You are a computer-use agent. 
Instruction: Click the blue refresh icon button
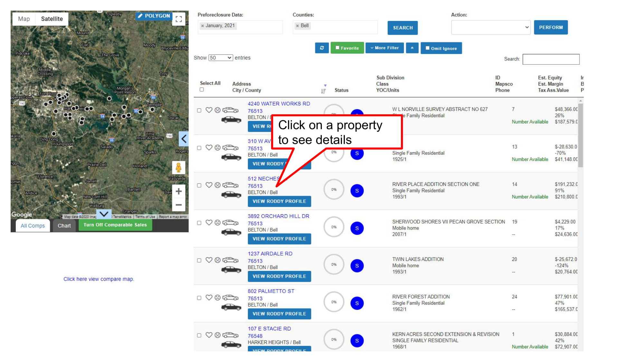322,48
